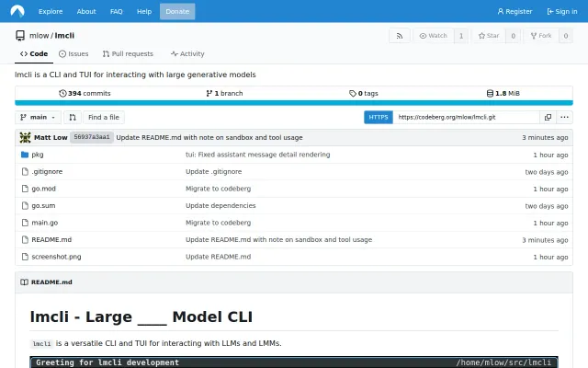Open Matt Low's profile link
Image resolution: width=588 pixels, height=368 pixels.
tap(51, 137)
